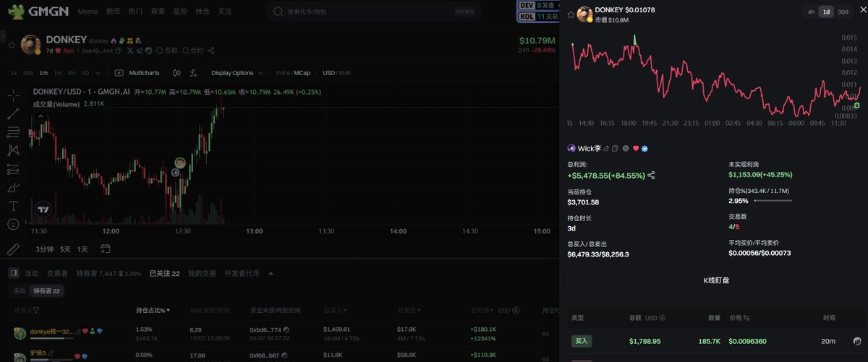868x362 pixels.
Task: Sort the 总买入 column
Action: click(x=336, y=310)
